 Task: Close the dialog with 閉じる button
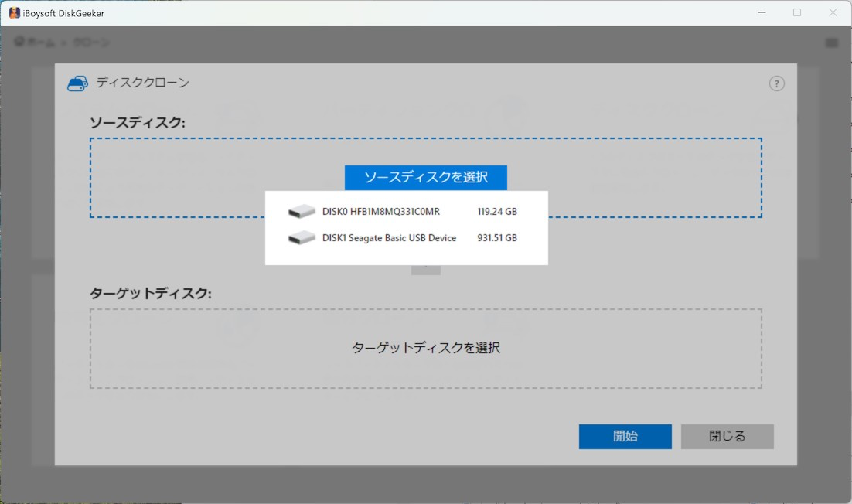(x=727, y=436)
